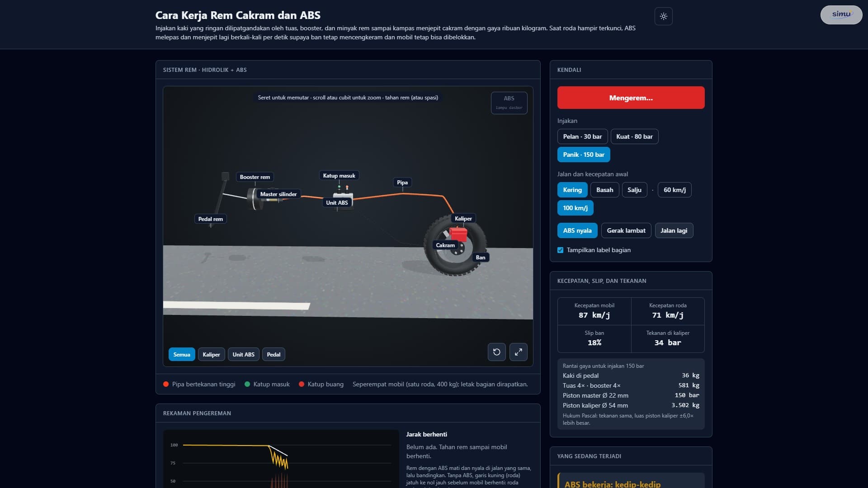Viewport: 868px width, 488px height.
Task: Toggle the Tampilkan label bagian checkbox
Action: (x=561, y=250)
